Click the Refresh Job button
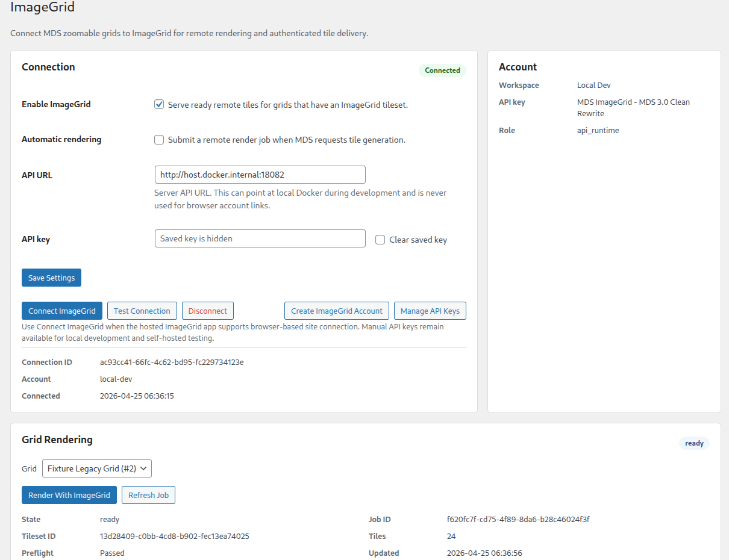Viewport: 729px width, 560px height. click(148, 495)
